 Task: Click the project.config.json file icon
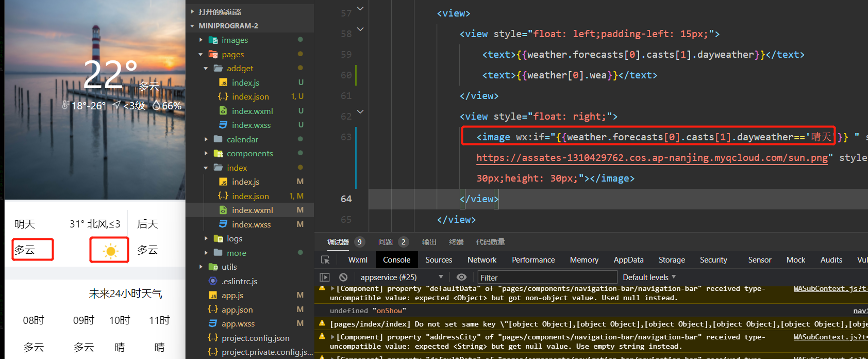[213, 338]
